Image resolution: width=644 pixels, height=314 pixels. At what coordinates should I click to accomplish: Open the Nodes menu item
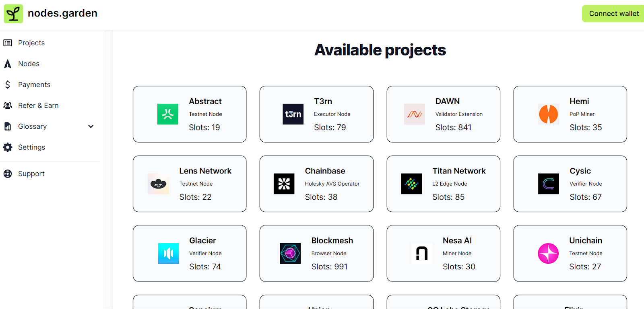coord(29,64)
